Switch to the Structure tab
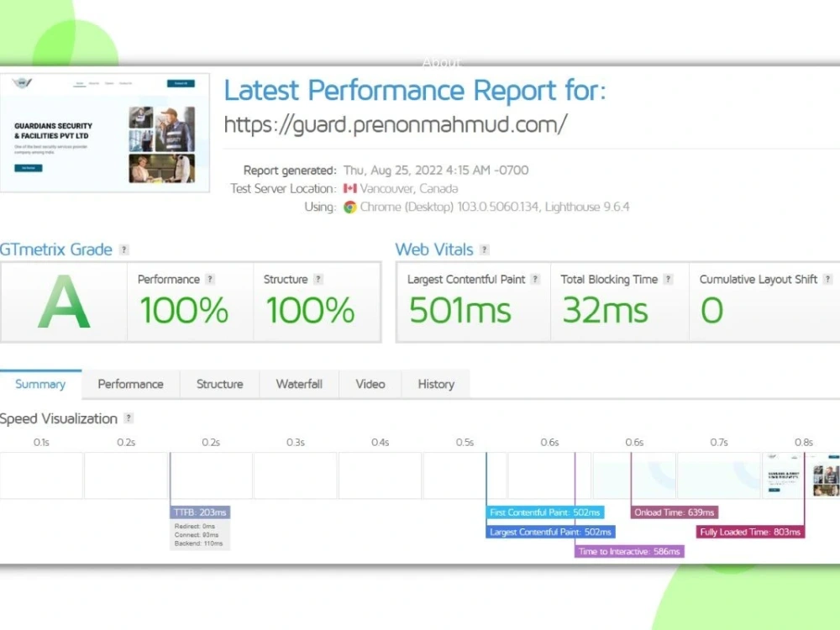The image size is (840, 630). click(x=219, y=384)
